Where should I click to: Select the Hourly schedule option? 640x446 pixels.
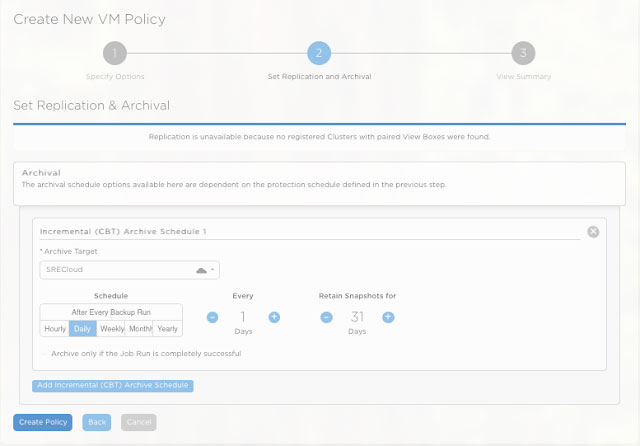[54, 329]
